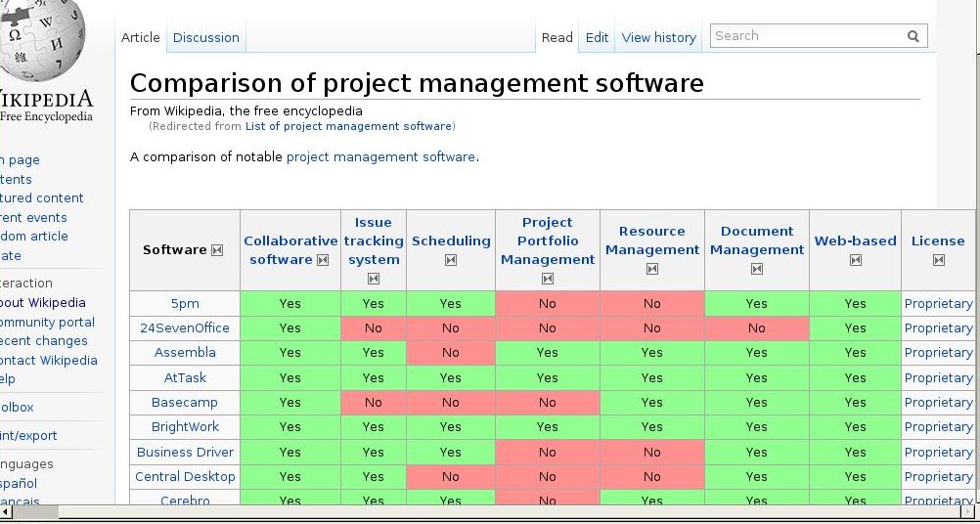980x524 pixels.
Task: Sort by Resource Management column icon
Action: coord(652,269)
